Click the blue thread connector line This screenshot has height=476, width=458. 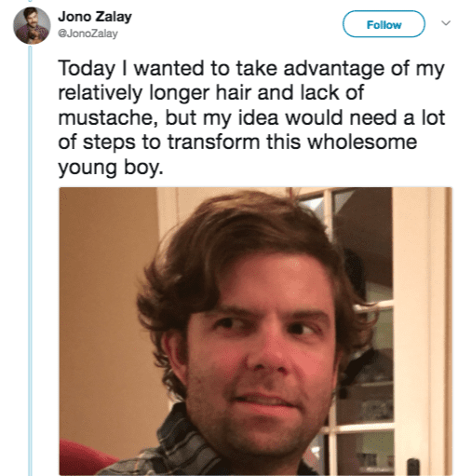click(30, 261)
